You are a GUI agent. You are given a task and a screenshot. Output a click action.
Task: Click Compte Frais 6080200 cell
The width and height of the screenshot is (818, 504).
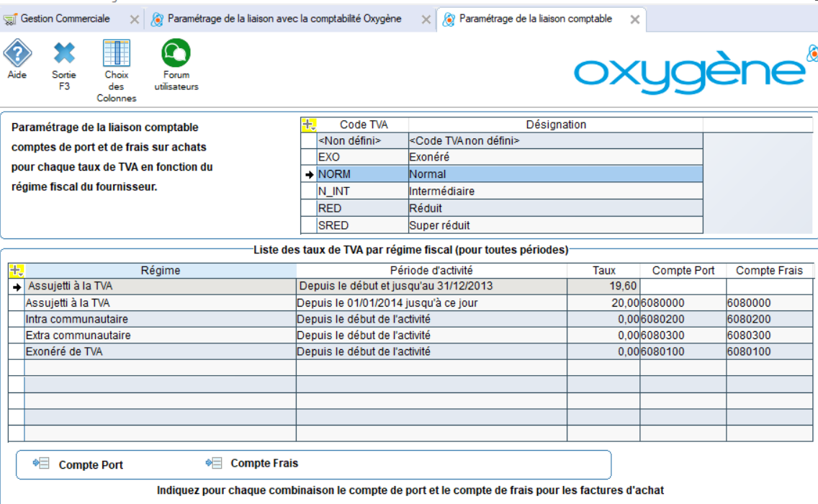tap(769, 319)
